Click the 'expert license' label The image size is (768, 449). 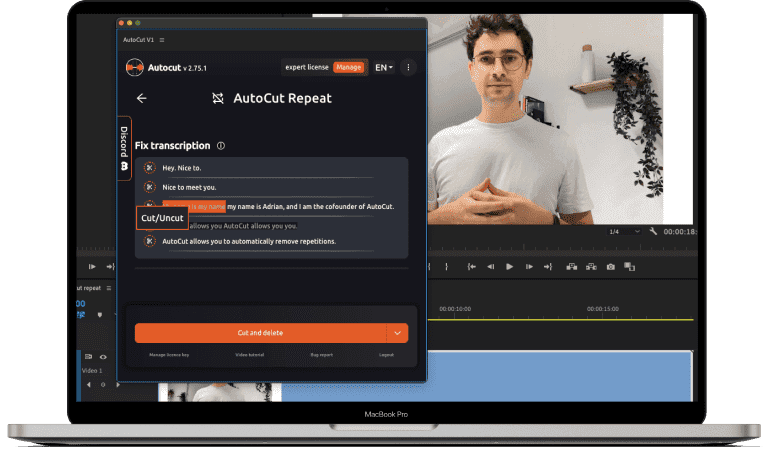click(307, 68)
